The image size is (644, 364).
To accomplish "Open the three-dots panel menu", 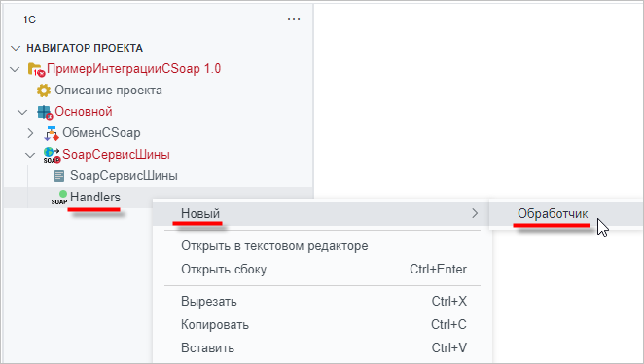I will tap(293, 19).
